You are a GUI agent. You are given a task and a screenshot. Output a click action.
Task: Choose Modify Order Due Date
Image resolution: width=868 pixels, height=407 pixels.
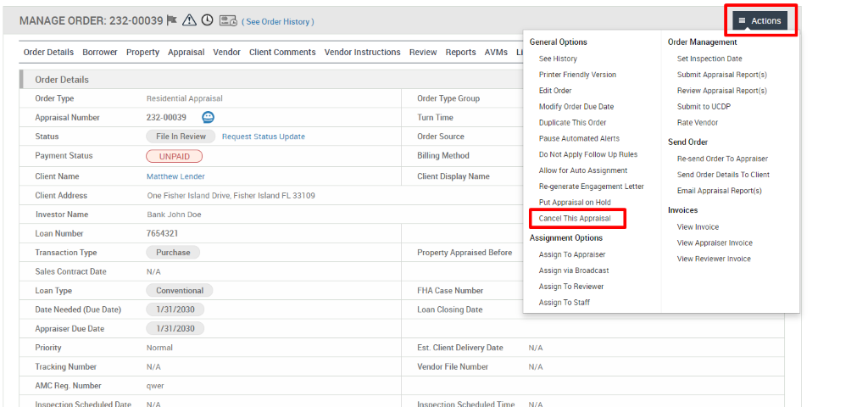[x=576, y=107]
